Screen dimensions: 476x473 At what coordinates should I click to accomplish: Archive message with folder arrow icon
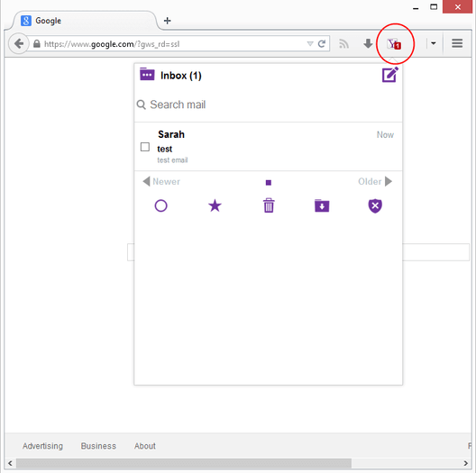click(x=322, y=205)
